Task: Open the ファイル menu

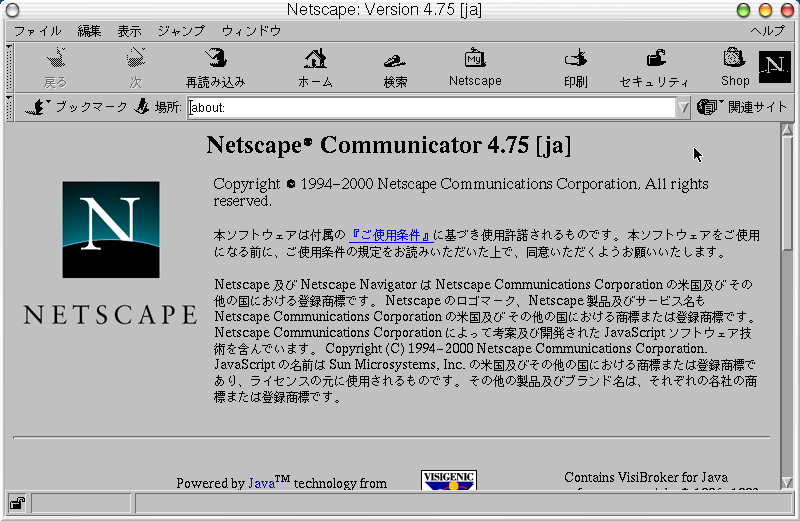Action: (x=37, y=31)
